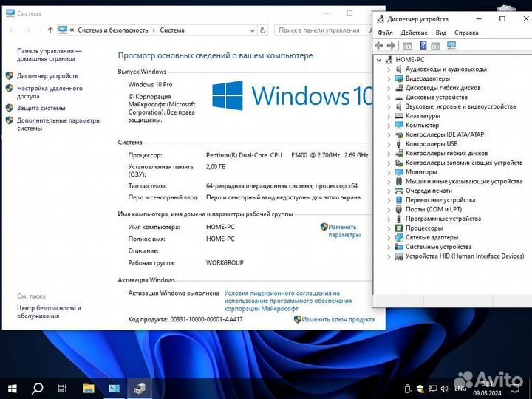Click the HOME-PC computer icon in tree
The height and width of the screenshot is (399, 532).
coord(389,60)
